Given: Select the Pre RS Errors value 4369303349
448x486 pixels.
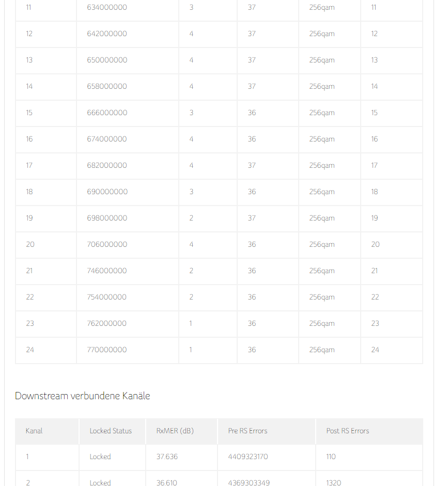Looking at the screenshot, I should point(248,482).
